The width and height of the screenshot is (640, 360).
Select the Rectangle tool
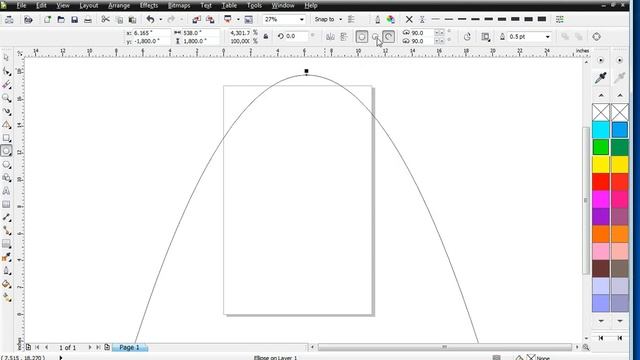pos(6,138)
